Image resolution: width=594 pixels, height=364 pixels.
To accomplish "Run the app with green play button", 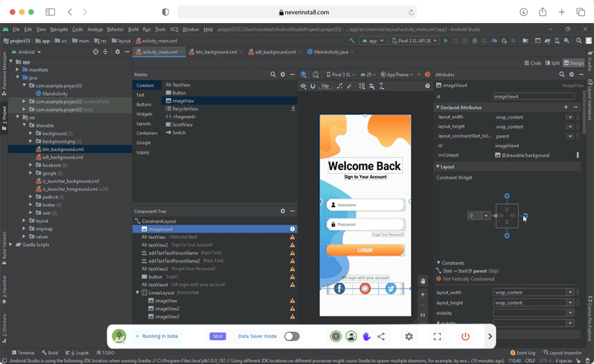I will (x=445, y=41).
